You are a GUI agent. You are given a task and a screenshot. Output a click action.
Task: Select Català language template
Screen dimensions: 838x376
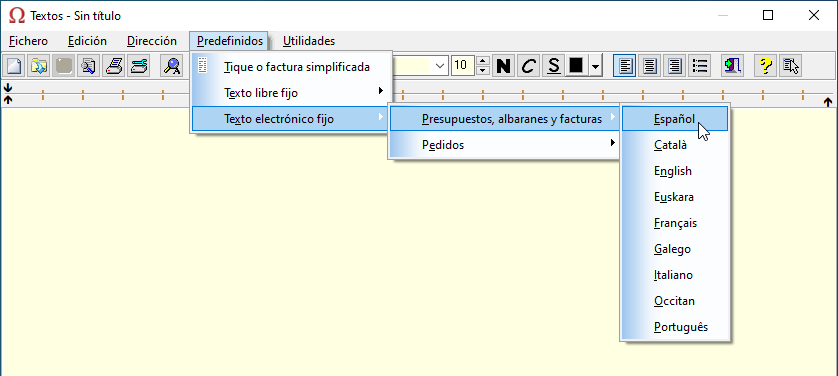675,145
